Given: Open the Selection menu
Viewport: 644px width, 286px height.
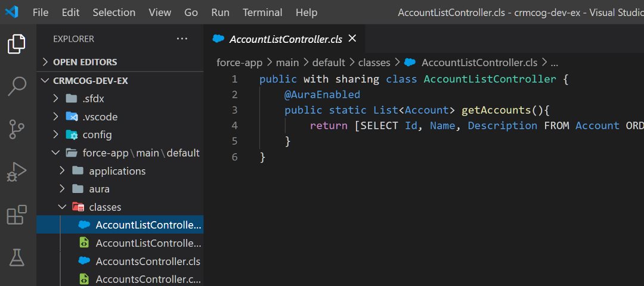Looking at the screenshot, I should [x=114, y=13].
